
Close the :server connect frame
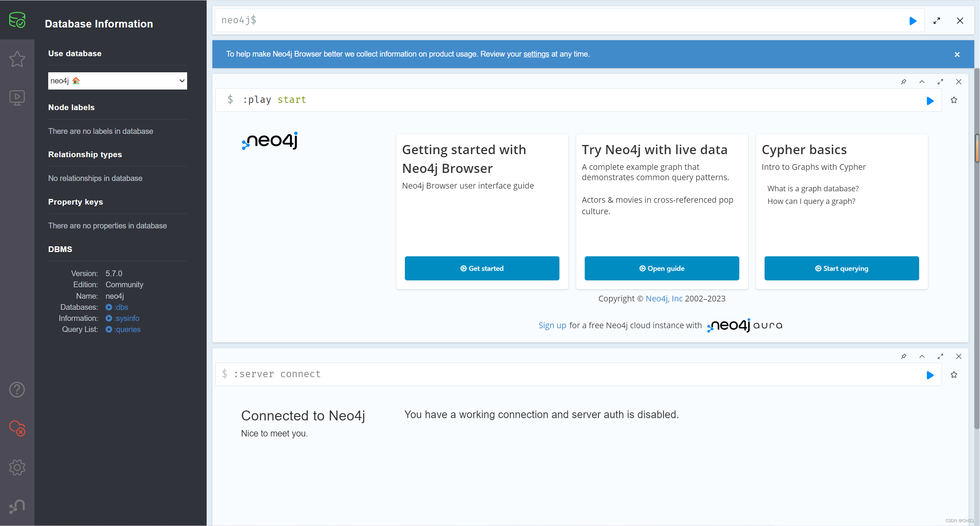[959, 356]
